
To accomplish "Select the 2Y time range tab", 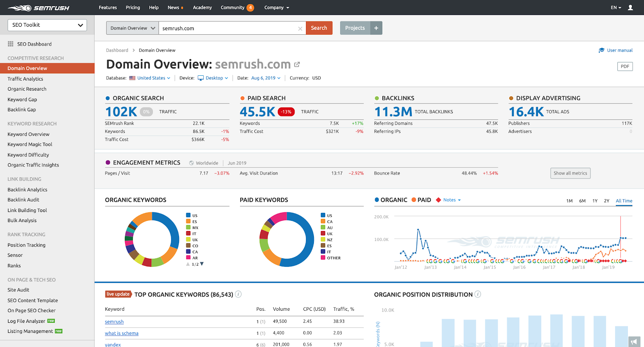I will [607, 201].
